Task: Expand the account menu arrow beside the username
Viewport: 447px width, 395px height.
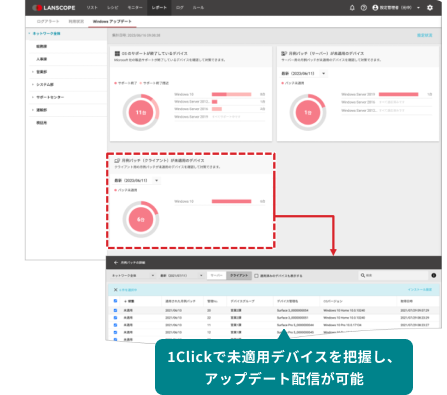Action: click(x=418, y=8)
